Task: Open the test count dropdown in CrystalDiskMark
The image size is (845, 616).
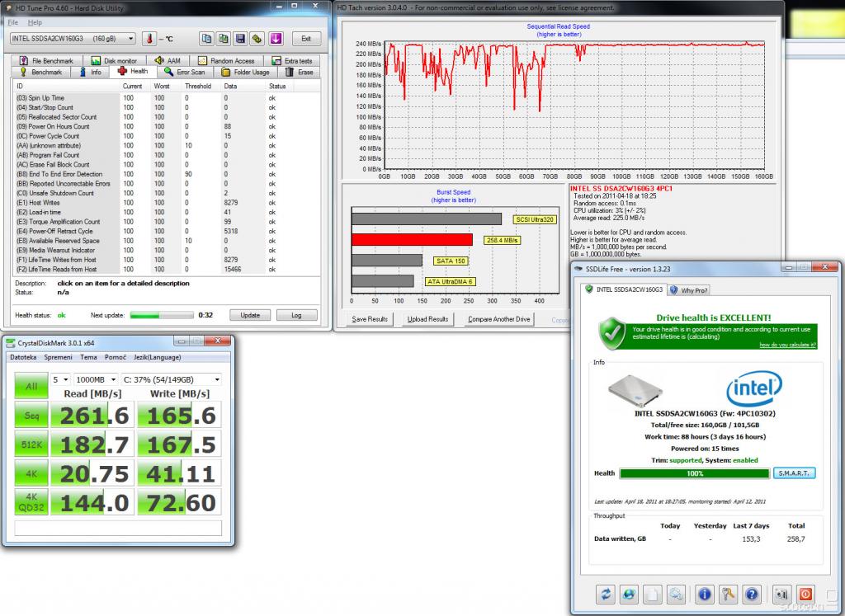Action: [x=60, y=379]
